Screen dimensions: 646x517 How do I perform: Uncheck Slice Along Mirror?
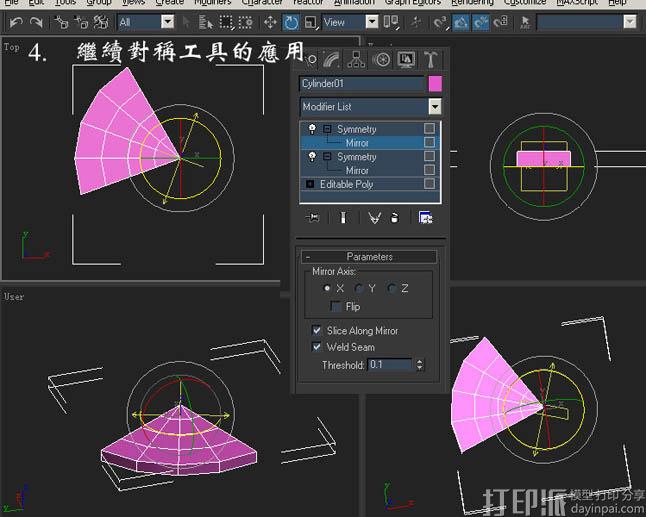(318, 330)
